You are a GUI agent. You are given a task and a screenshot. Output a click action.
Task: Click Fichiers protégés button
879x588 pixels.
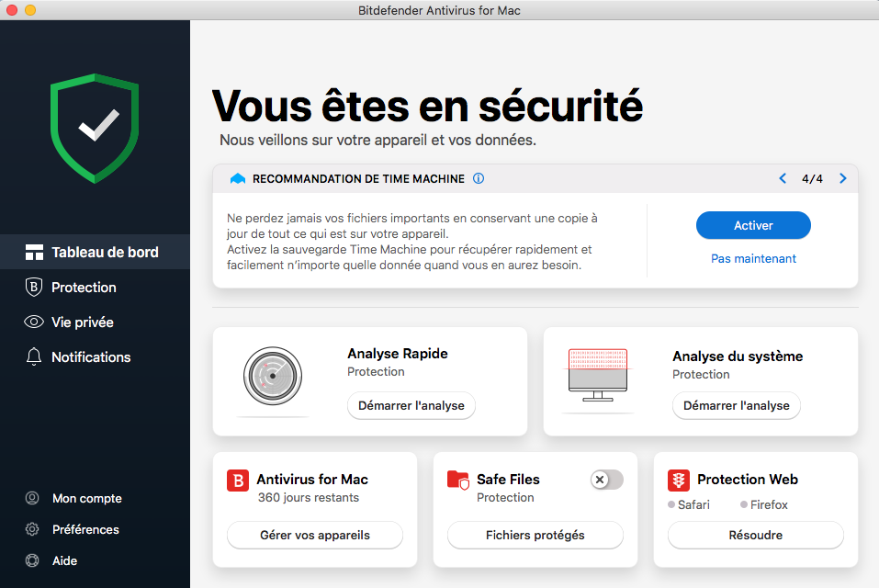535,536
